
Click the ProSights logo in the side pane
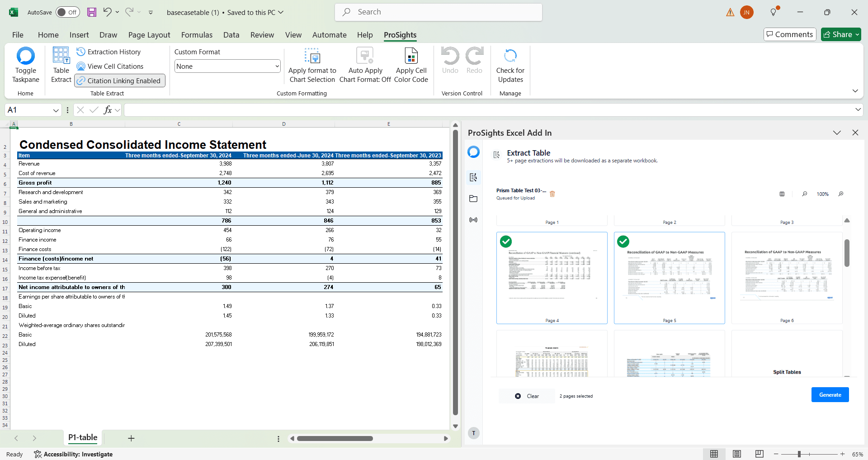[x=473, y=152]
